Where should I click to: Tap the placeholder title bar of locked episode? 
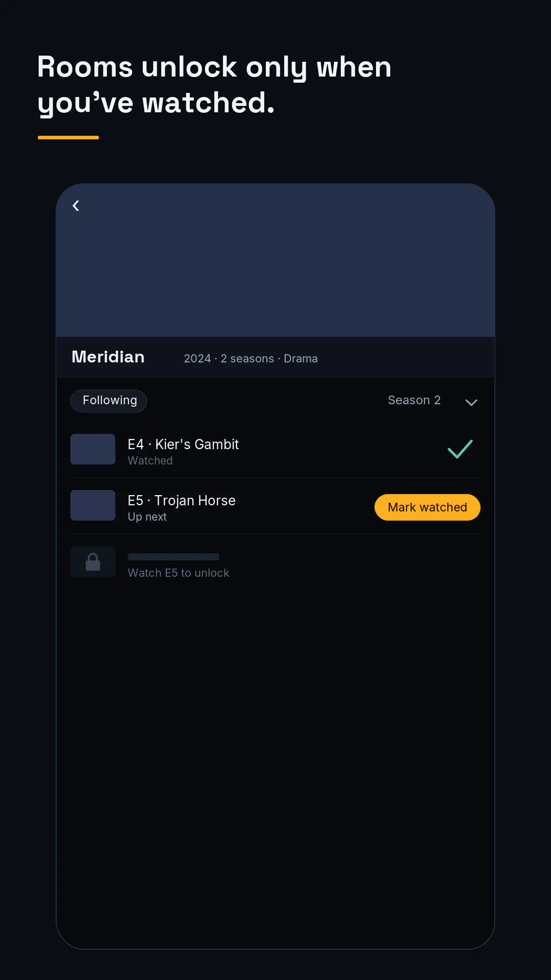(x=173, y=557)
